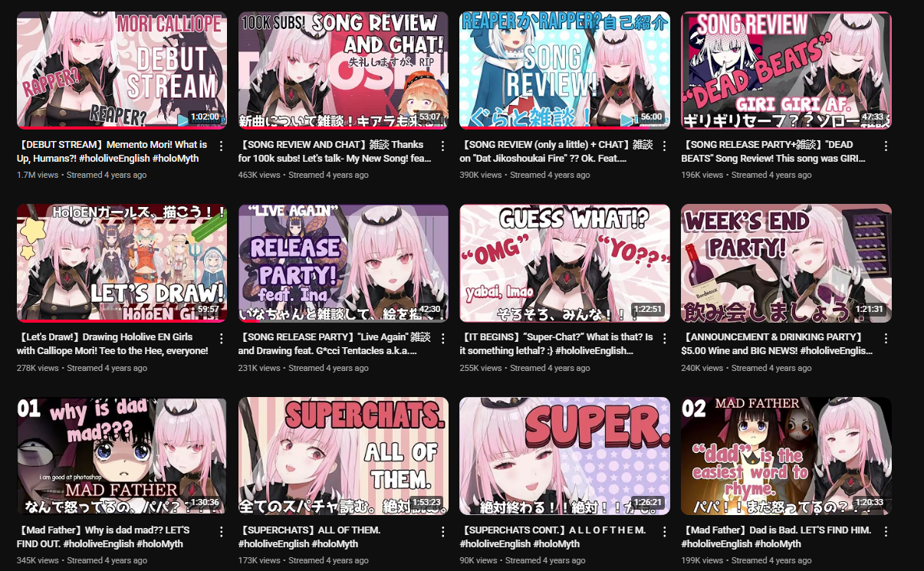Open the Release Party feat. Ina thumbnail
The width and height of the screenshot is (924, 571).
(x=344, y=263)
